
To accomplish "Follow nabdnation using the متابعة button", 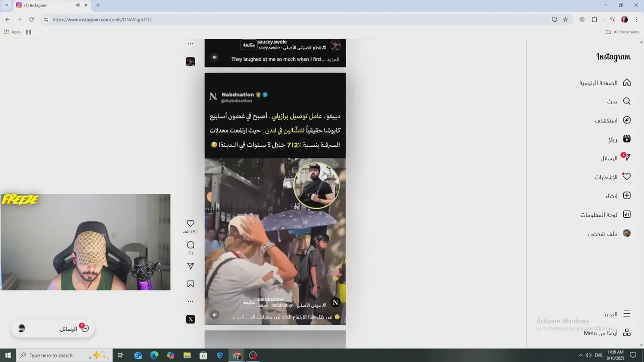I will tap(249, 302).
